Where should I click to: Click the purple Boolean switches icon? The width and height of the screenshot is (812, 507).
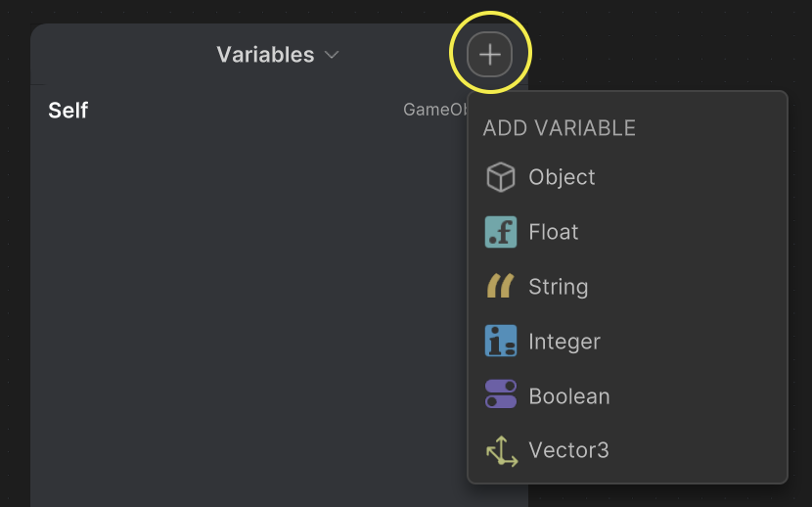tap(501, 395)
